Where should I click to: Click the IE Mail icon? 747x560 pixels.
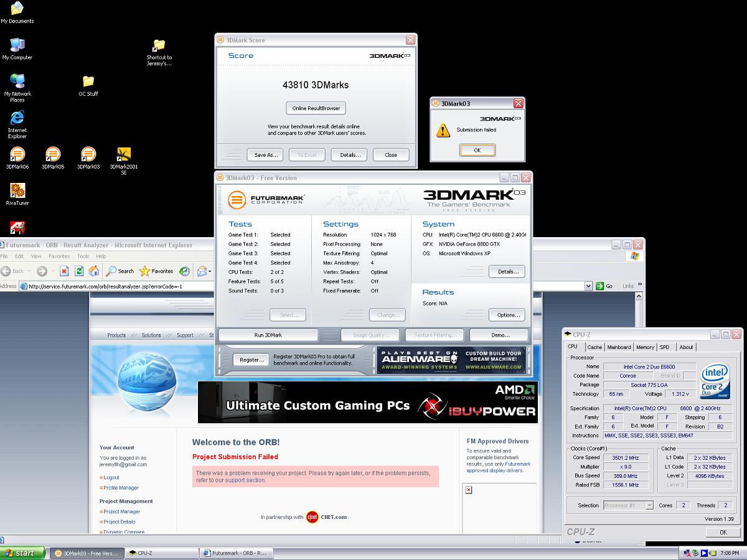(x=202, y=271)
